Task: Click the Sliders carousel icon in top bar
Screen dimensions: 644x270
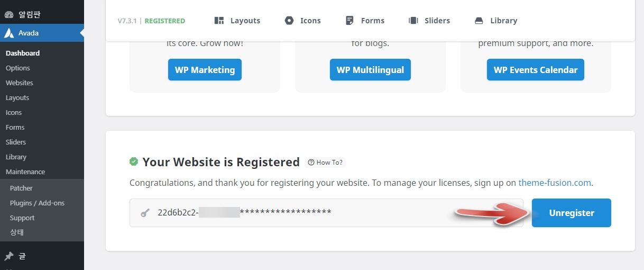Action: tap(413, 21)
